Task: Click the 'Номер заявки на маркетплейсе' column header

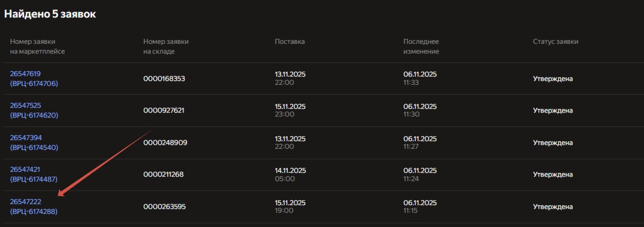Action: pos(37,46)
